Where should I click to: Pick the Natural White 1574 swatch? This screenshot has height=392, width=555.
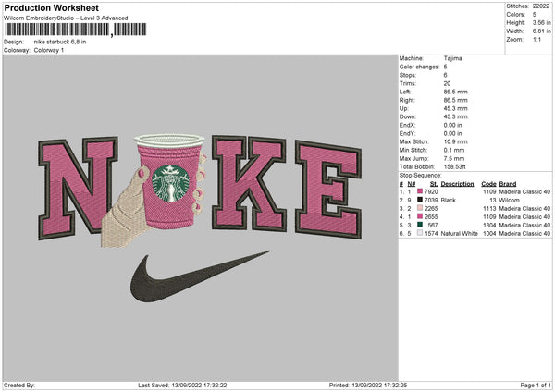click(x=422, y=233)
